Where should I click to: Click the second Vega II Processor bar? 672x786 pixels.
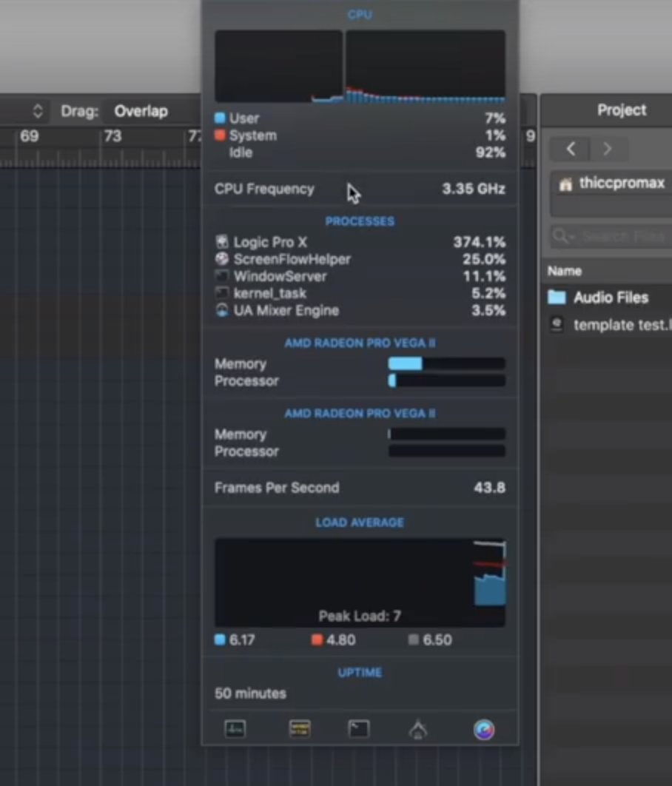pos(446,451)
